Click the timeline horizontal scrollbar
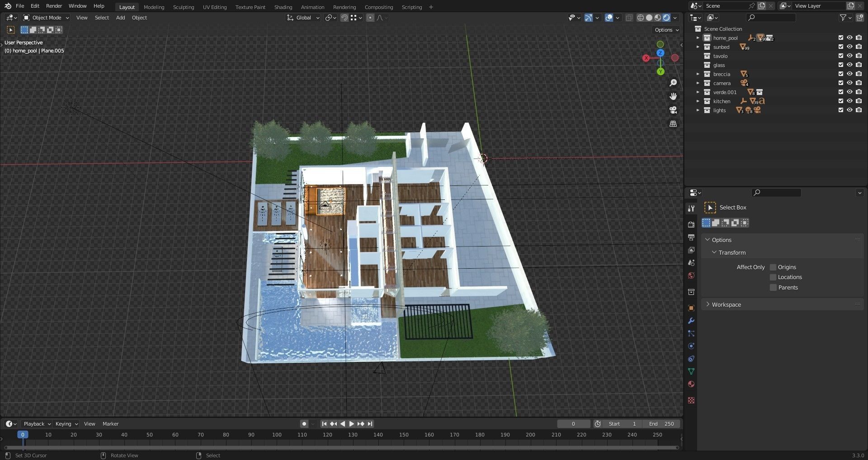The width and height of the screenshot is (868, 460). point(342,448)
